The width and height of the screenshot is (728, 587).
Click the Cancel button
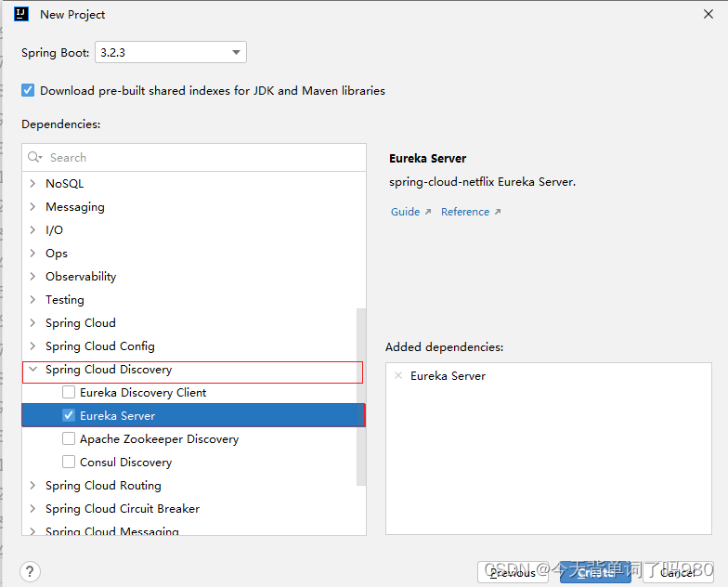[678, 572]
